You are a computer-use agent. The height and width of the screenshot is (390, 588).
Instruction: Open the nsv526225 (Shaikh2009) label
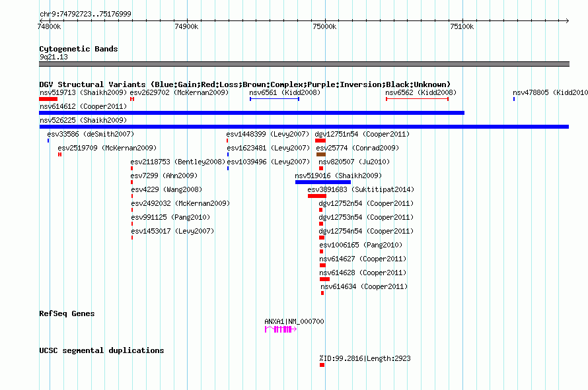83,120
